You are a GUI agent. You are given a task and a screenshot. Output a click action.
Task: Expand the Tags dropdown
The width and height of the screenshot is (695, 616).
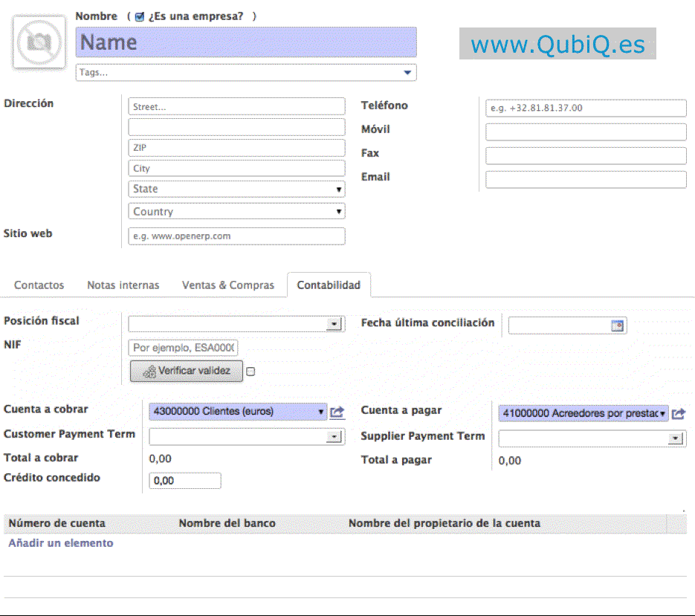[x=407, y=73]
